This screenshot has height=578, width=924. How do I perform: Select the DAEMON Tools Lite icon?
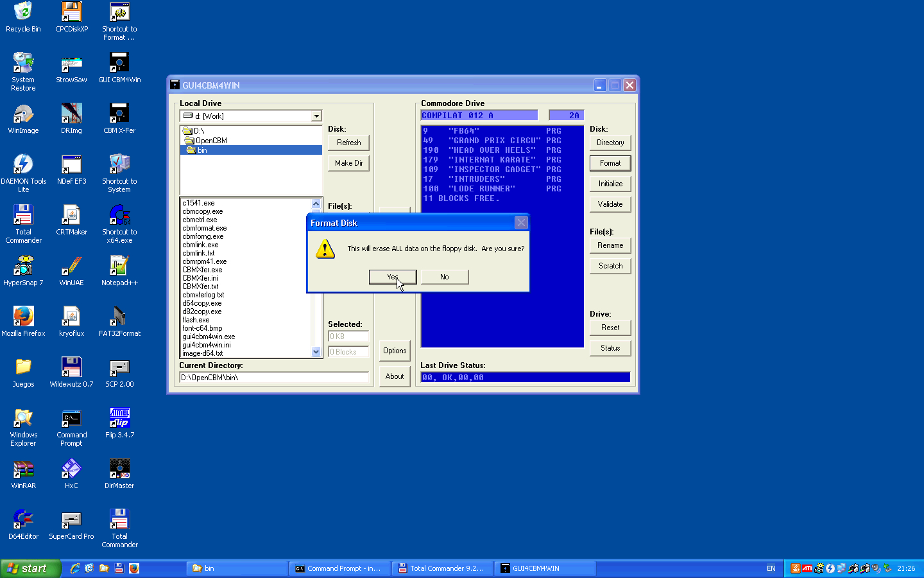pos(23,173)
